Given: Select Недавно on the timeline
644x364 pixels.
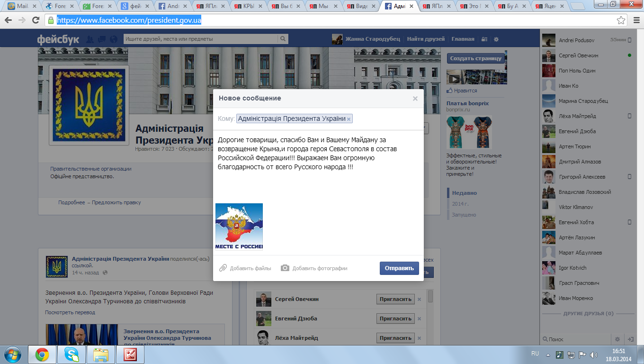Looking at the screenshot, I should click(465, 193).
